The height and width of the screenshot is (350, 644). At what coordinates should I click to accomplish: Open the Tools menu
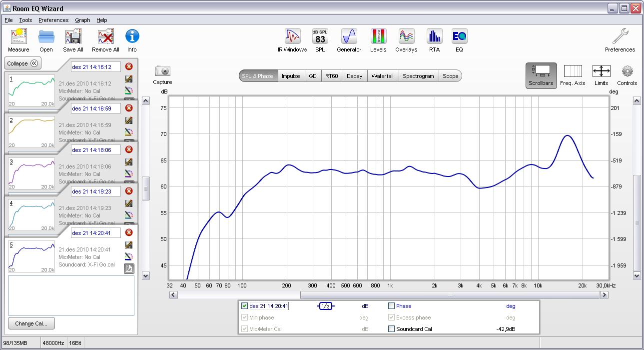pos(25,20)
